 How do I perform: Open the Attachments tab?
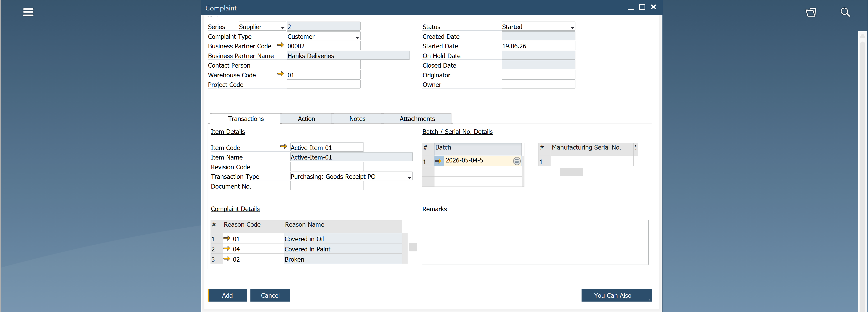pyautogui.click(x=417, y=119)
